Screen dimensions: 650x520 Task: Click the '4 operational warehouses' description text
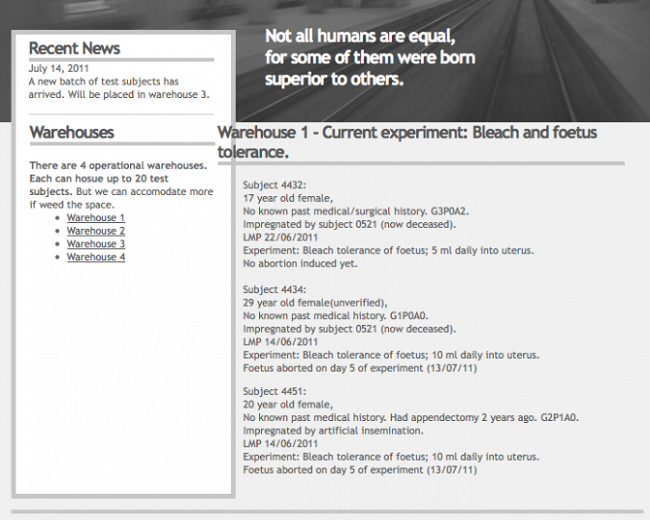pyautogui.click(x=121, y=184)
